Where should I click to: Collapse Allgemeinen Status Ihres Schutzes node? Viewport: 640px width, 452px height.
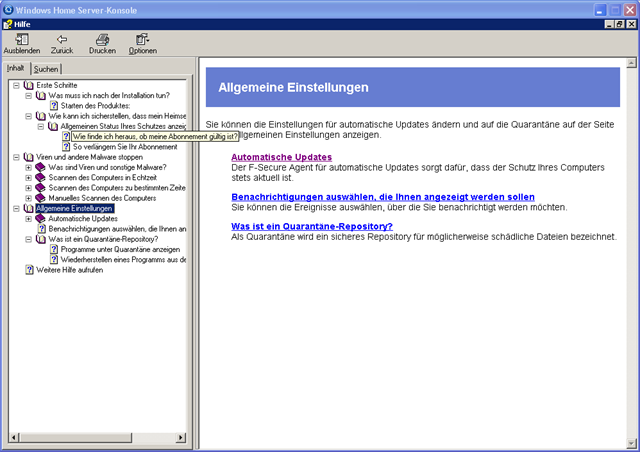pos(41,127)
